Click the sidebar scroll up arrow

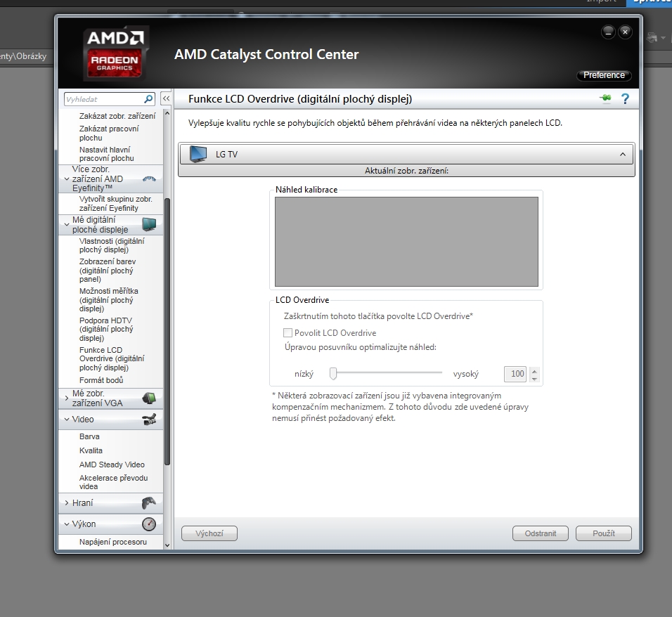pos(167,114)
